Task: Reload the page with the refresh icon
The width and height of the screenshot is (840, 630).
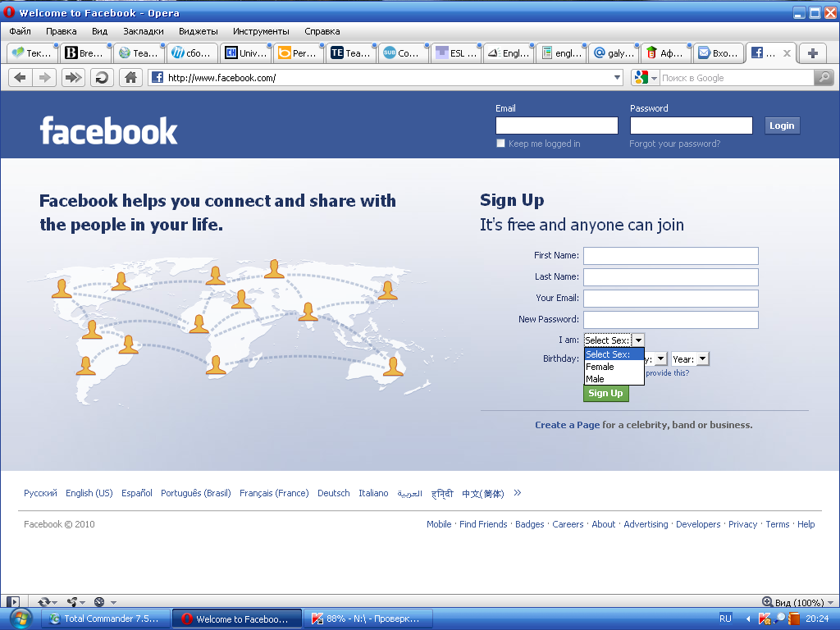Action: pos(101,78)
